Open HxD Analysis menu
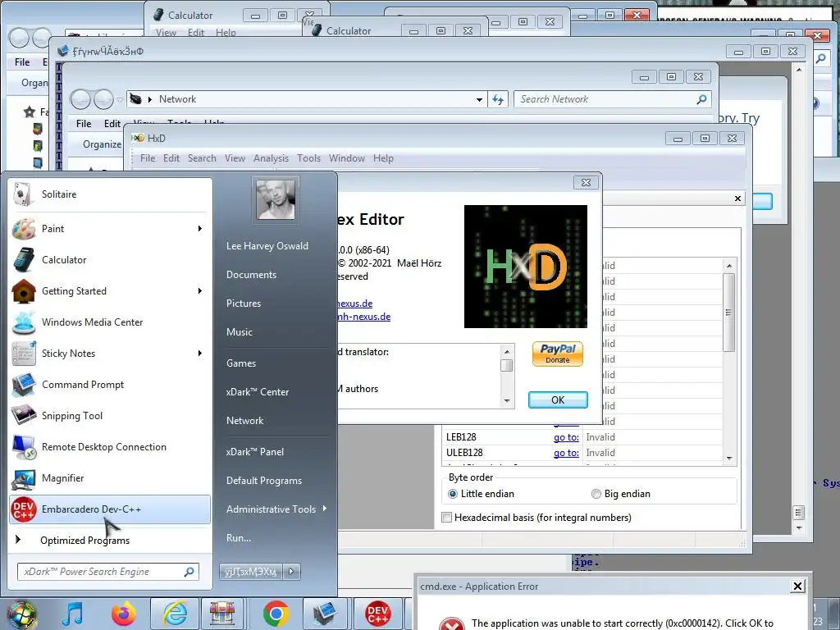This screenshot has height=630, width=840. point(271,158)
